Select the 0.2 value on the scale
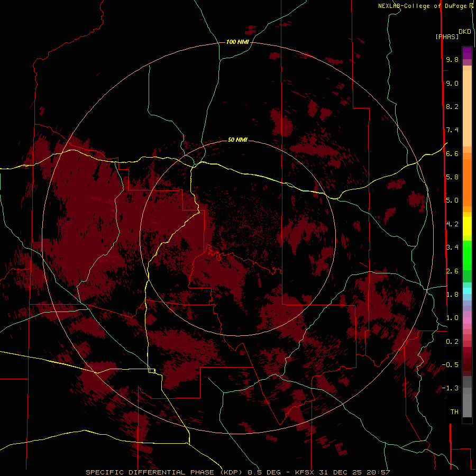This screenshot has width=476, height=476. coord(452,341)
